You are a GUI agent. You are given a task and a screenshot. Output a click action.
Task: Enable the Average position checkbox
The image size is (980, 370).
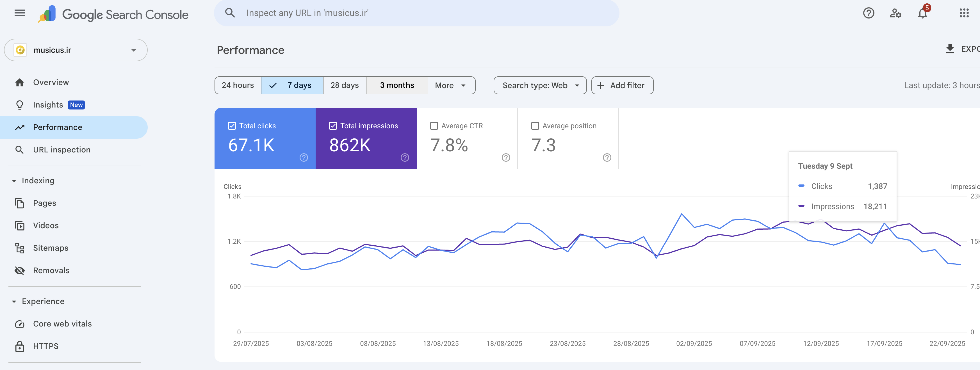tap(535, 126)
